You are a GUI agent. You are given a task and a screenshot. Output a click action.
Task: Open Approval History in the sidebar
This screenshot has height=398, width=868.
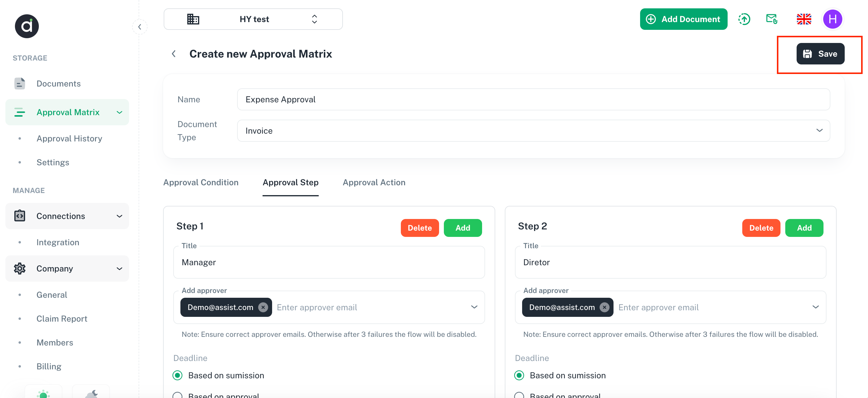[x=69, y=139]
